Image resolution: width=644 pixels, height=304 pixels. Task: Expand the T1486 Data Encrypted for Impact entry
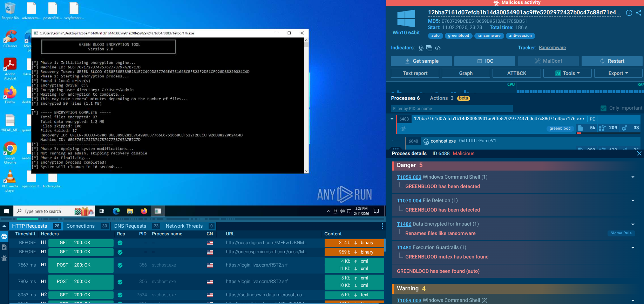tap(633, 224)
